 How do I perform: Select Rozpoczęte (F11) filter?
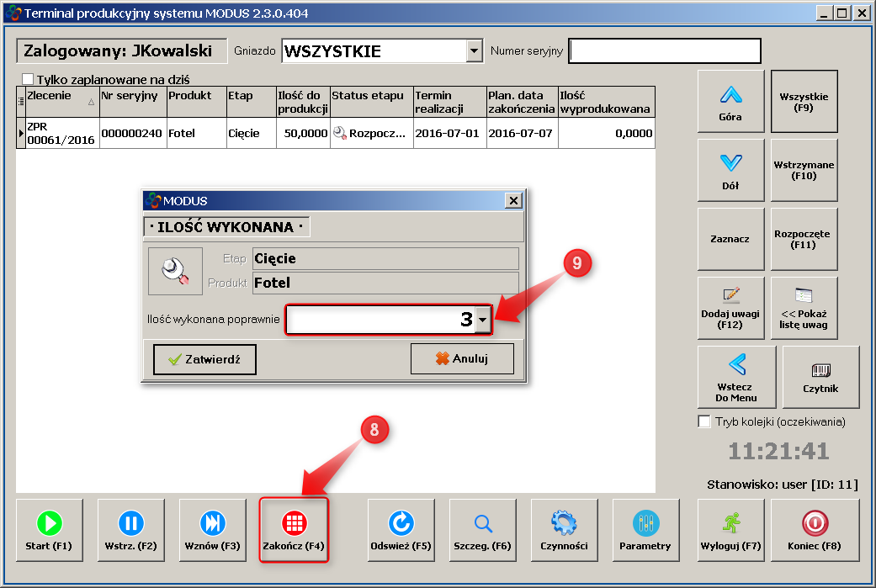pos(804,239)
